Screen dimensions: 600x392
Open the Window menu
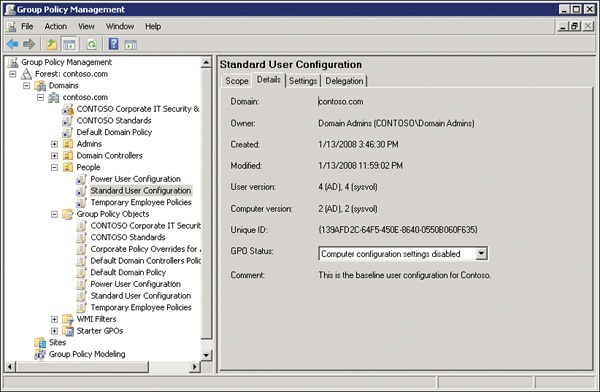pyautogui.click(x=120, y=26)
